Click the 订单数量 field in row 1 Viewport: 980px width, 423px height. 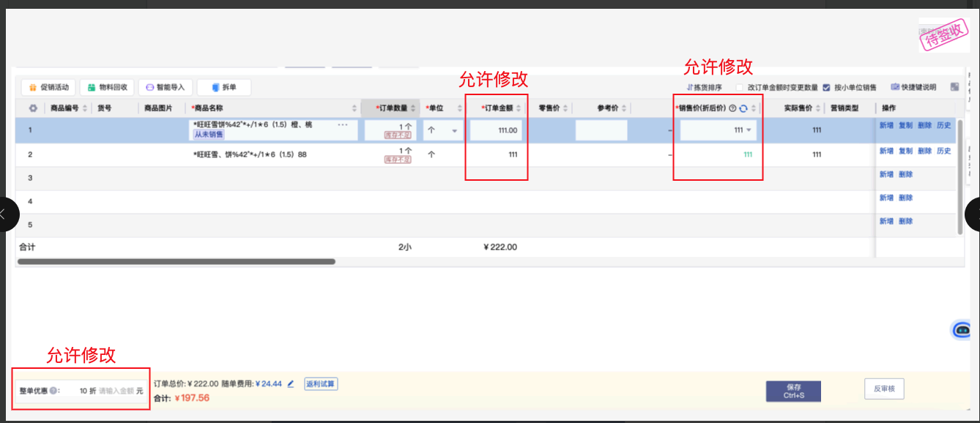391,130
